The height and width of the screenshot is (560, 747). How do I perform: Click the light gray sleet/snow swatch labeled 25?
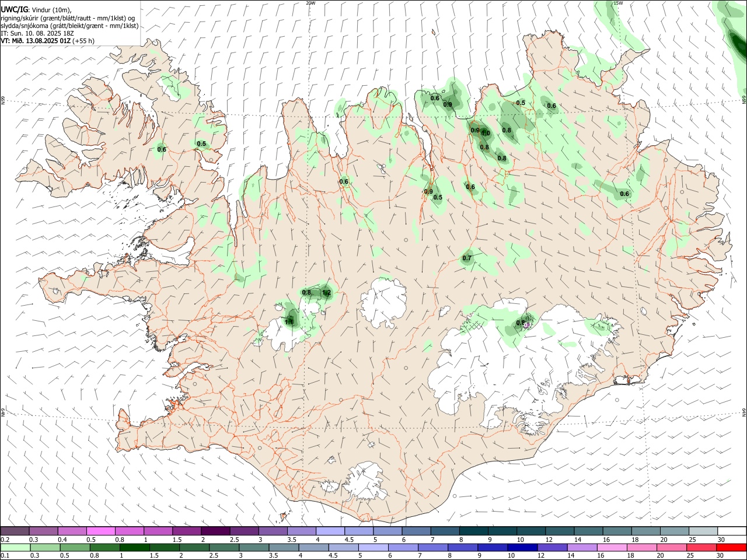(x=702, y=531)
